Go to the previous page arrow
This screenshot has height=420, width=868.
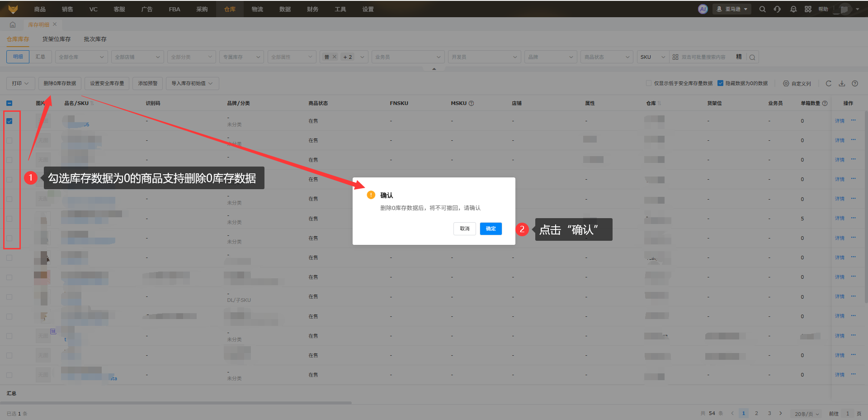coord(732,413)
